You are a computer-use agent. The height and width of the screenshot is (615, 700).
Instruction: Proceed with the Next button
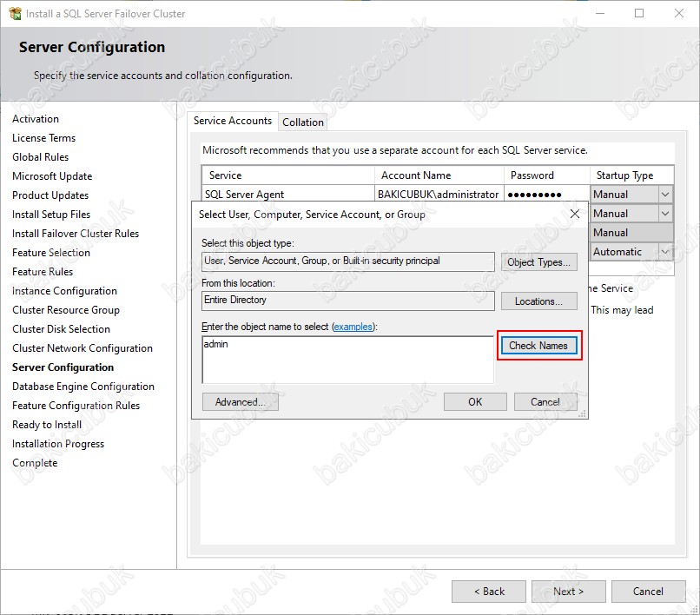(x=568, y=592)
